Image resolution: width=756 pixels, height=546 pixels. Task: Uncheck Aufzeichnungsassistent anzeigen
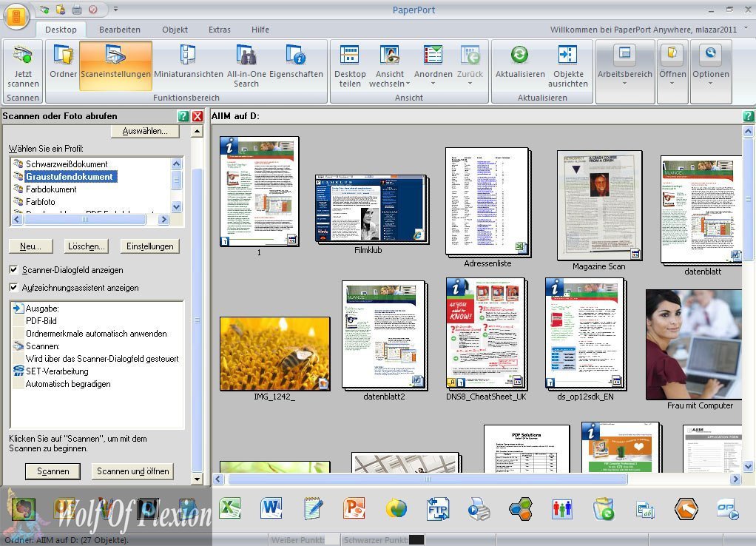point(13,287)
